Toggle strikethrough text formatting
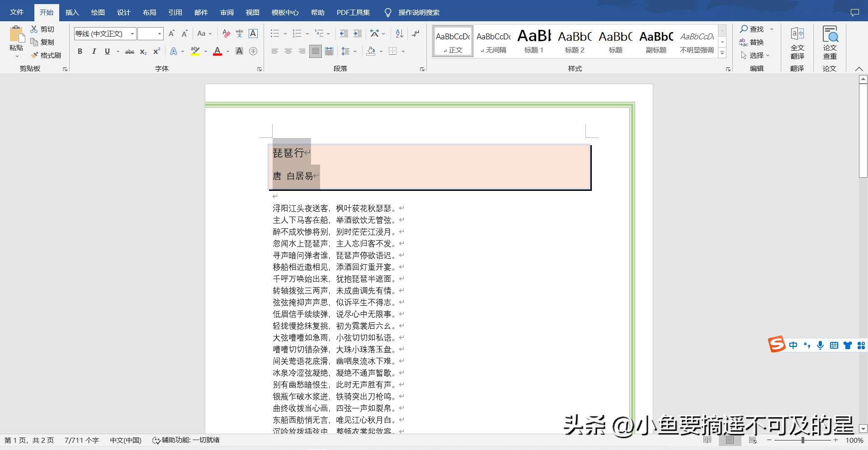 (130, 52)
